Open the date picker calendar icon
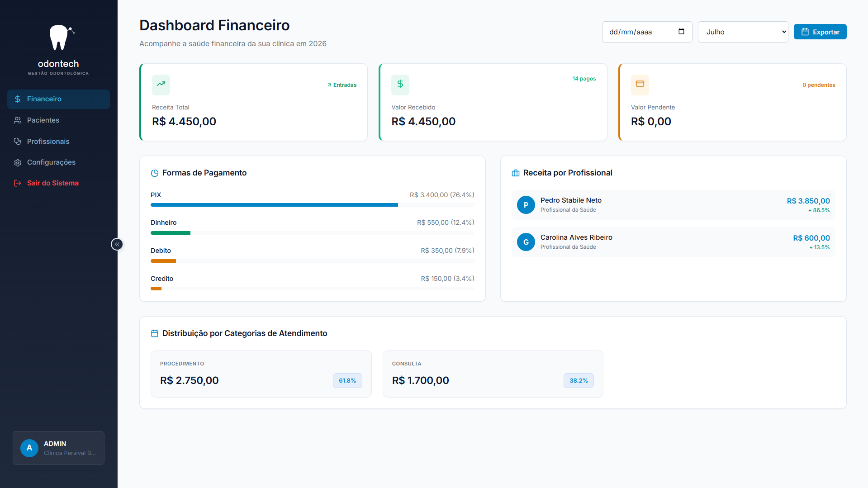Screen dimensions: 868x488 coord(681,32)
